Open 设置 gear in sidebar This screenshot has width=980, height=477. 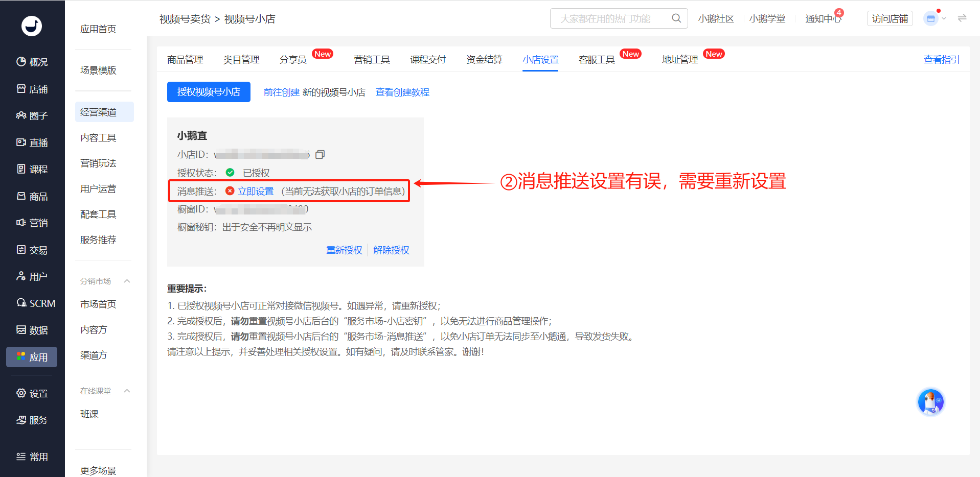coord(32,393)
